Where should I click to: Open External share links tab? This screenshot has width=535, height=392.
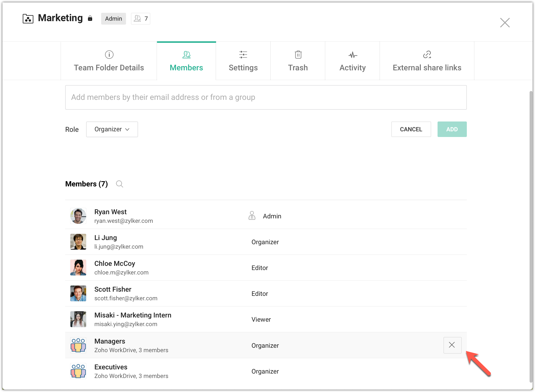pos(427,61)
